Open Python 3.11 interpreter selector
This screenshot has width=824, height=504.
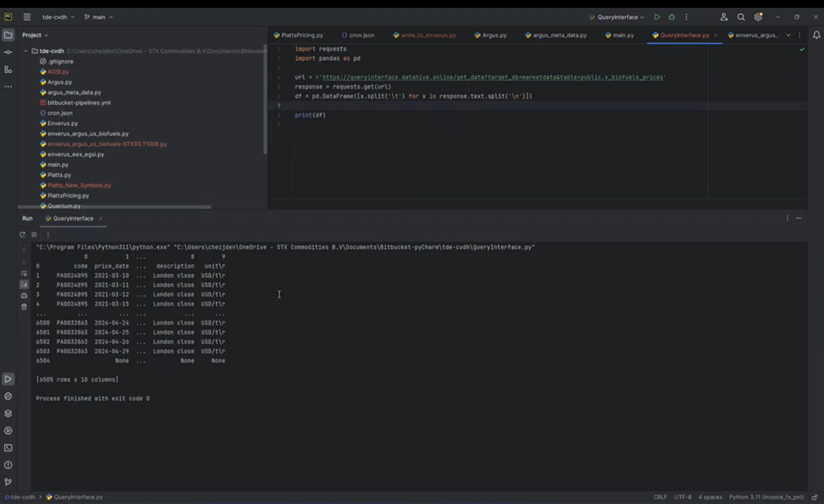pos(766,497)
